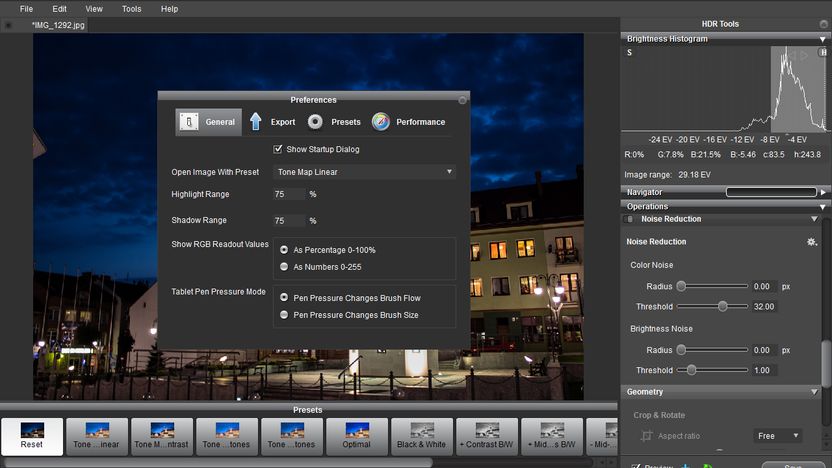Viewport: 832px width, 468px height.
Task: Open the Noise Reduction gear settings
Action: tap(811, 241)
